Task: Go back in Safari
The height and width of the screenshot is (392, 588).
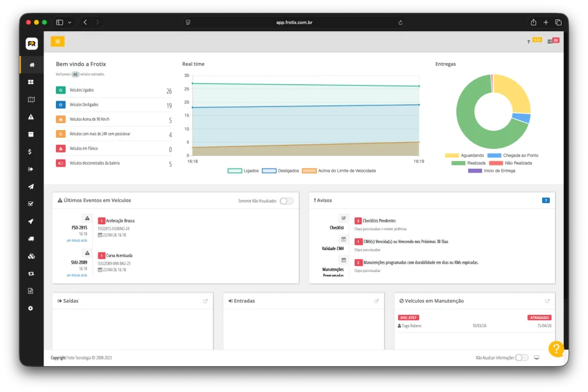Action: pyautogui.click(x=85, y=22)
